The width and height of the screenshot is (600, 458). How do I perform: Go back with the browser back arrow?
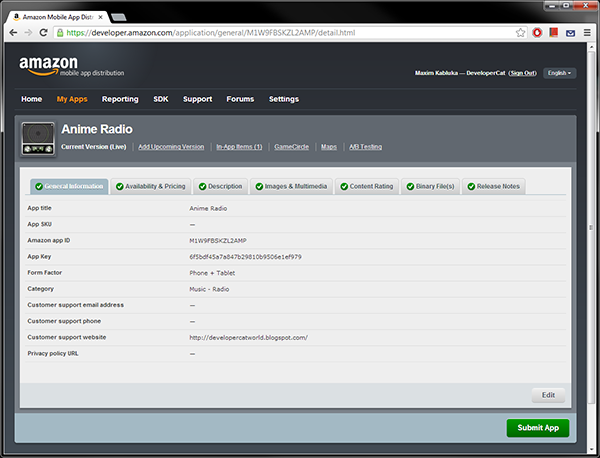(13, 33)
